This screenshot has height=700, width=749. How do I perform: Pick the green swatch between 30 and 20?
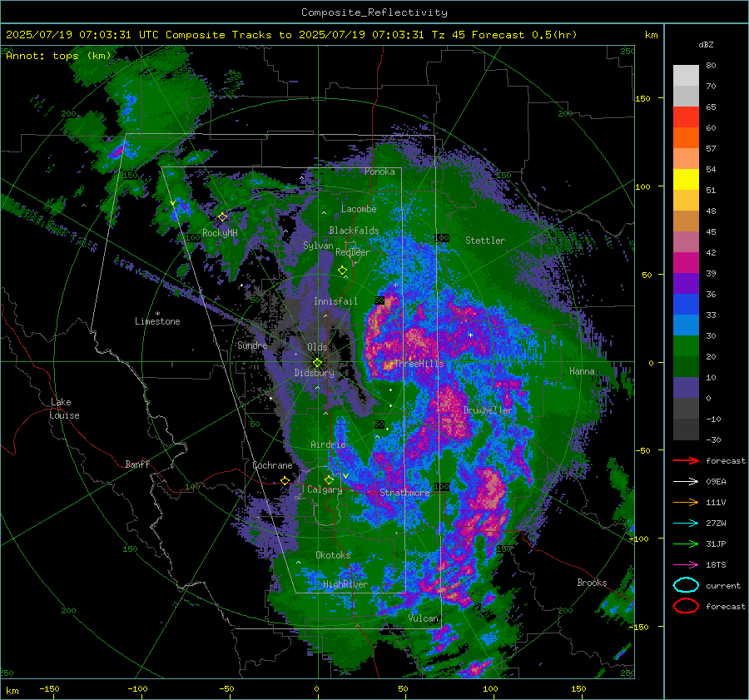686,346
